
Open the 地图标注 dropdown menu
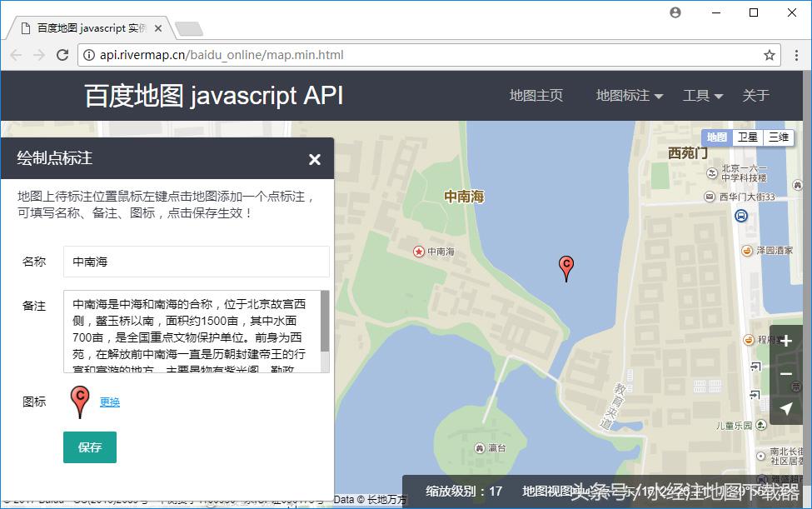(x=623, y=96)
